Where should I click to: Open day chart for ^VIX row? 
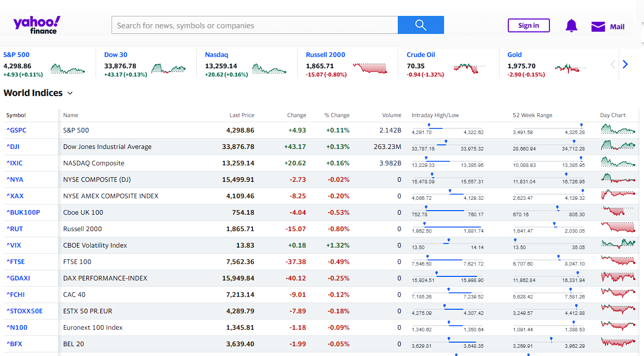coord(618,243)
